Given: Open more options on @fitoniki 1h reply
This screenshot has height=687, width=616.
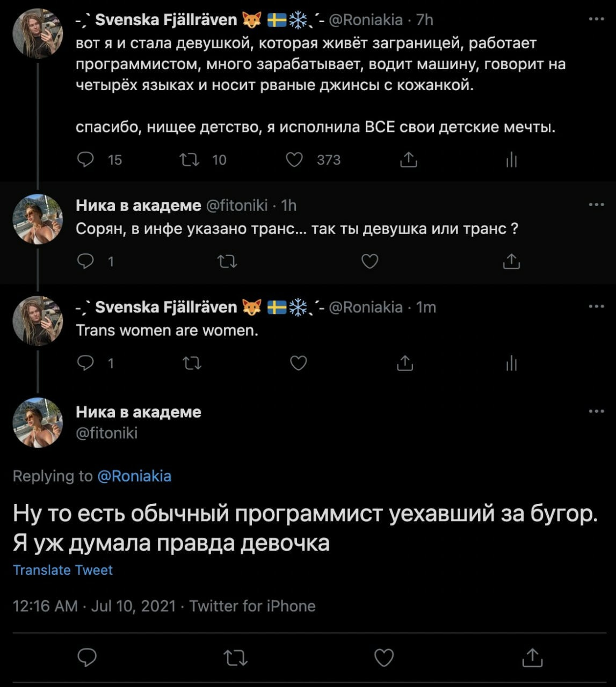Looking at the screenshot, I should (596, 205).
